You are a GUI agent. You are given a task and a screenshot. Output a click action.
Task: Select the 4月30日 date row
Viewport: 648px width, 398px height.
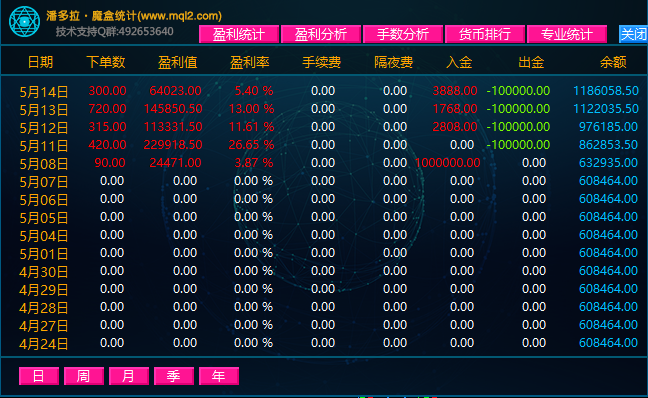click(x=44, y=272)
